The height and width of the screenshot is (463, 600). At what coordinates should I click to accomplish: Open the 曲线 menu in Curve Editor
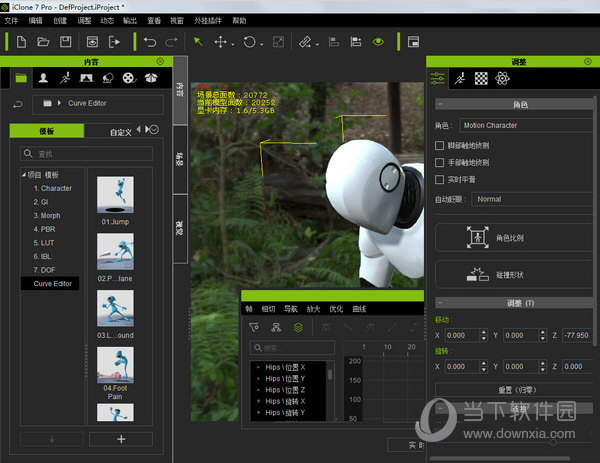(x=359, y=309)
